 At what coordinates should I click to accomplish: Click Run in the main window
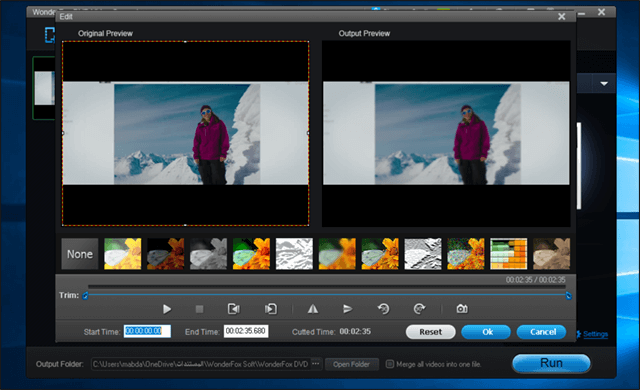point(551,363)
